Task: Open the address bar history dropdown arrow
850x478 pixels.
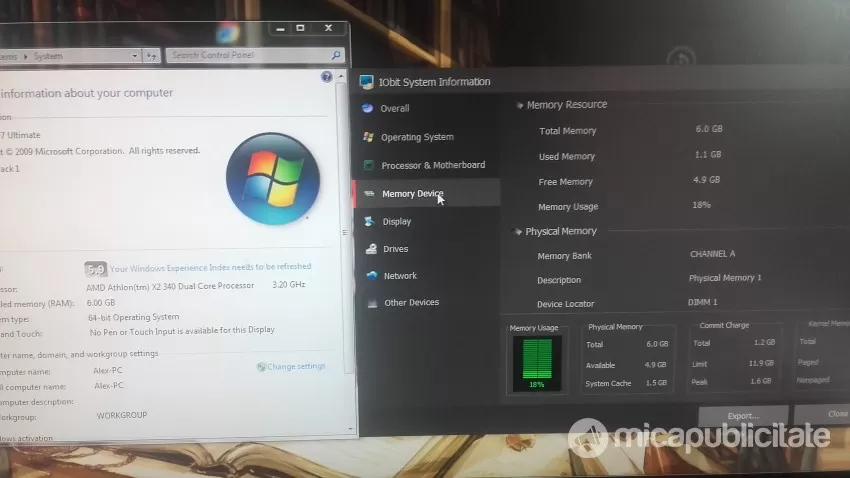Action: click(x=134, y=56)
